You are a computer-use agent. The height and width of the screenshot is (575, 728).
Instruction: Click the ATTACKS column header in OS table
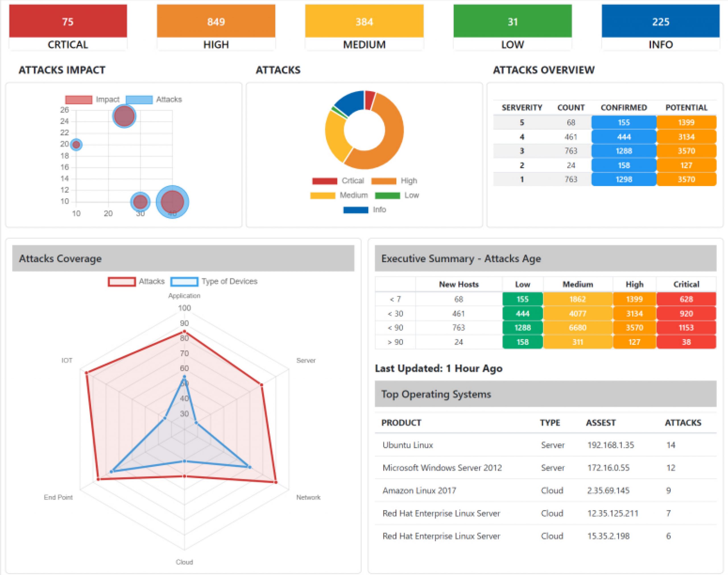(x=683, y=423)
